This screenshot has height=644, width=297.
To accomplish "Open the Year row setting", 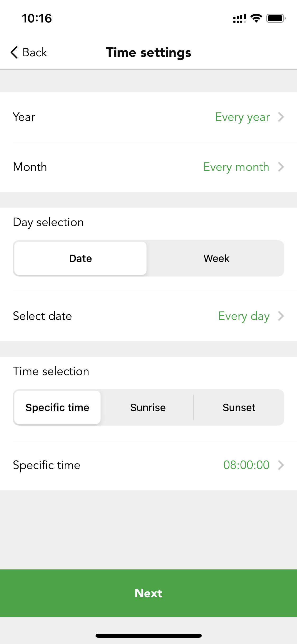I will click(x=148, y=117).
